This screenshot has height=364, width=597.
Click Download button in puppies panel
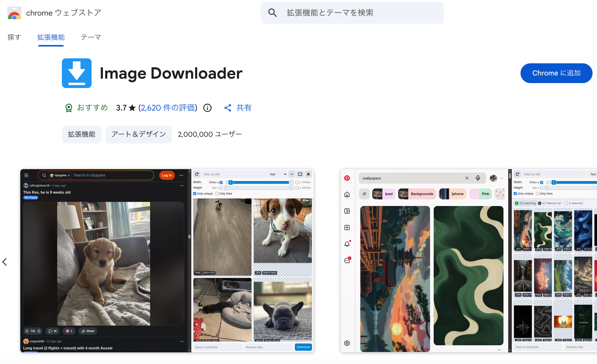(x=303, y=347)
